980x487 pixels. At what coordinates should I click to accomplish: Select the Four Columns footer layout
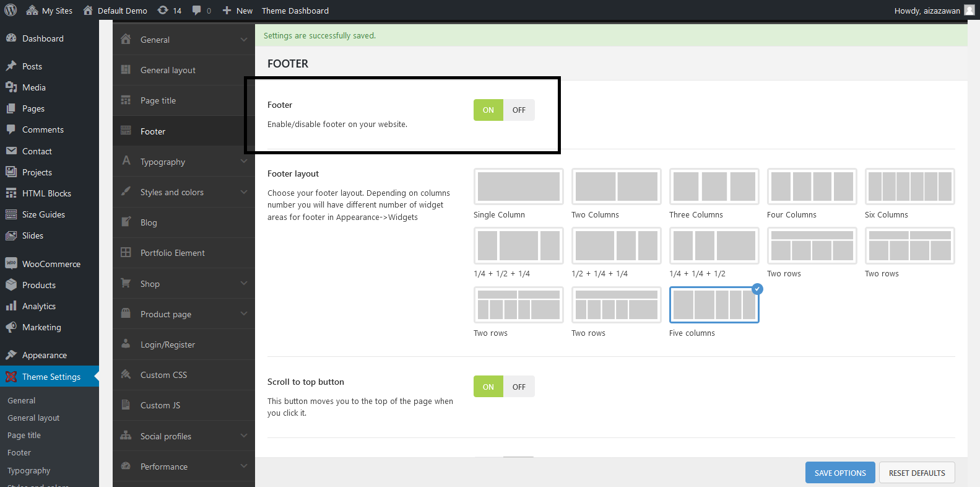pyautogui.click(x=812, y=186)
